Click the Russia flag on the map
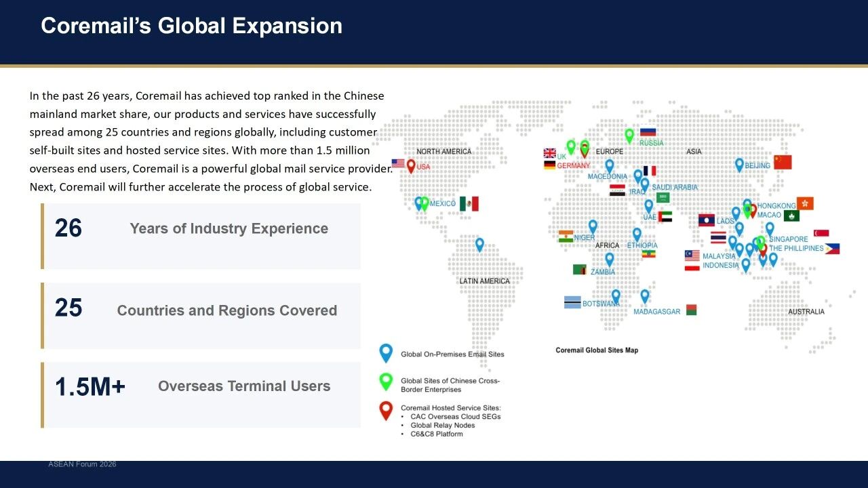This screenshot has width=868, height=488. (x=648, y=132)
